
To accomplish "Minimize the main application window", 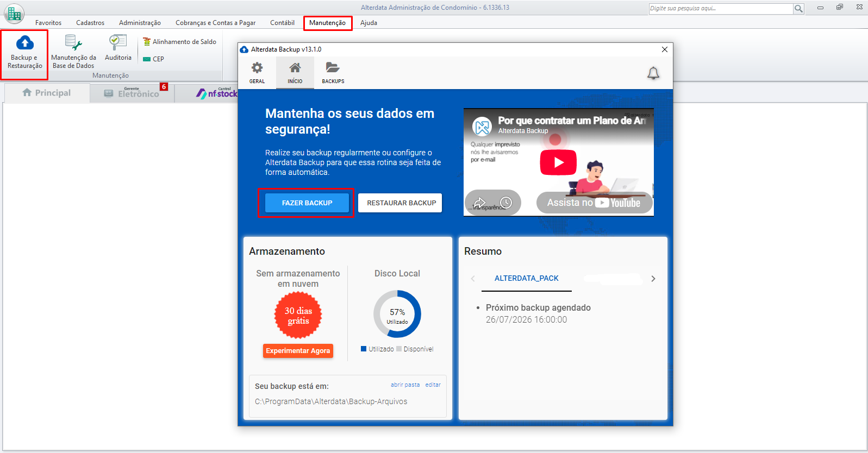I will tap(820, 8).
